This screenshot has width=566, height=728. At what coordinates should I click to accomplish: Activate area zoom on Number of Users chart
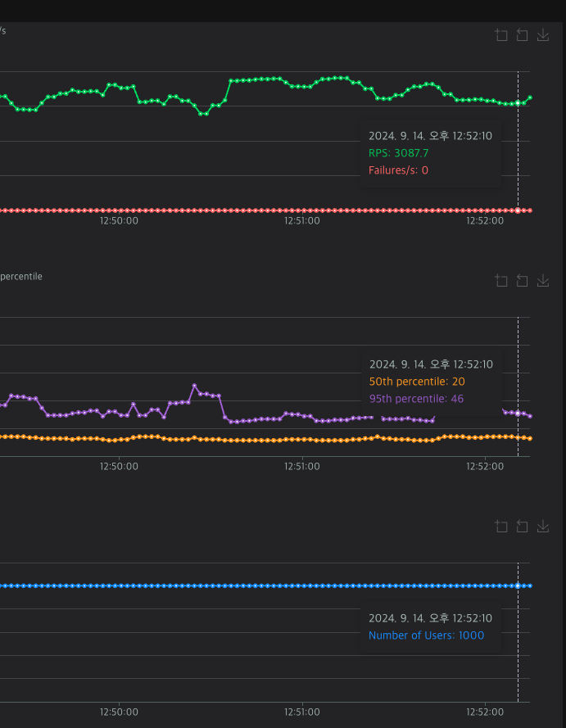(501, 526)
